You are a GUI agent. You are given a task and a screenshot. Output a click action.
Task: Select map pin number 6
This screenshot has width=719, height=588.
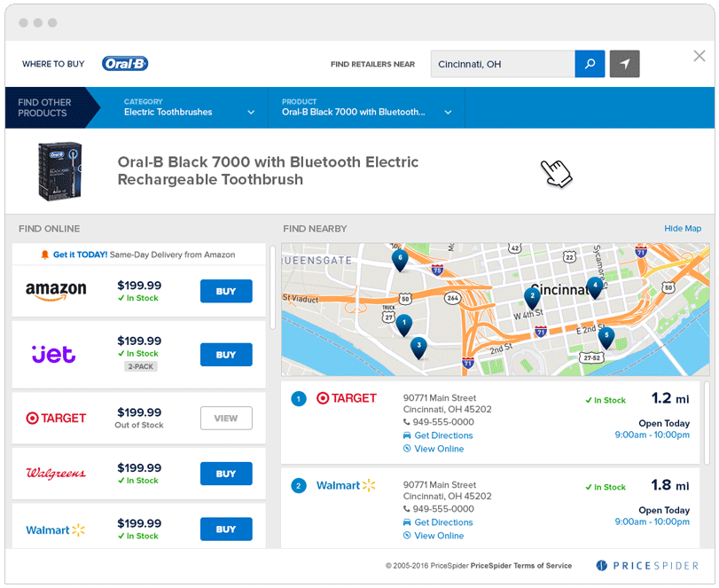pos(400,260)
